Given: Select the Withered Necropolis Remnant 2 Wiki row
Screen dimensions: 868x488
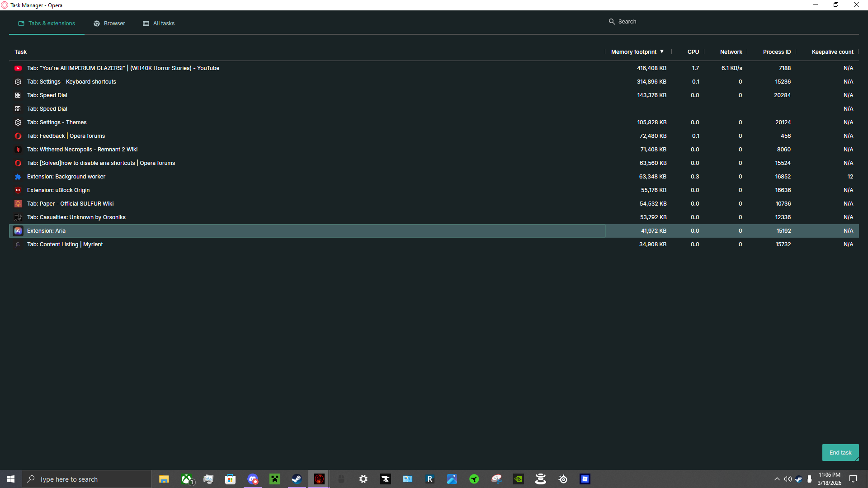Looking at the screenshot, I should click(82, 150).
